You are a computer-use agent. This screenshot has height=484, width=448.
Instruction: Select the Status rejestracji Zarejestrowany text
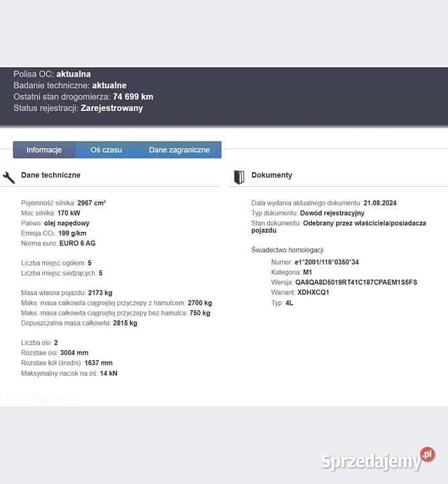[78, 108]
